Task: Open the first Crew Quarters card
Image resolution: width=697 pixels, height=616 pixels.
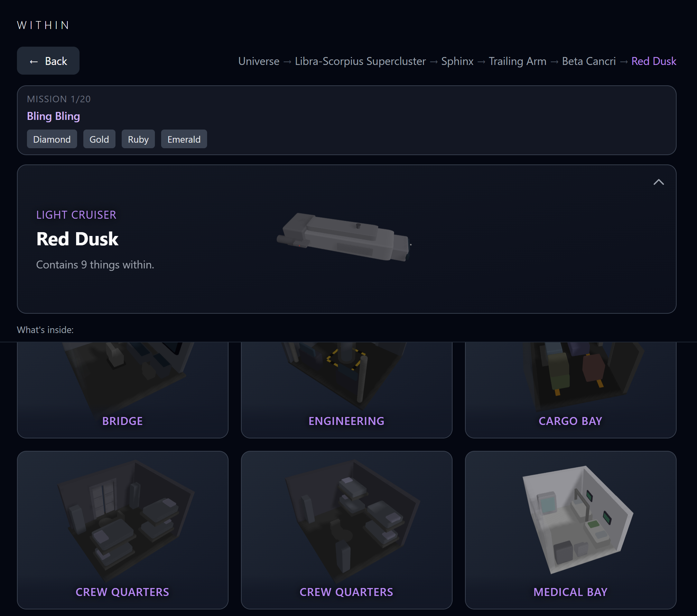Action: [123, 530]
